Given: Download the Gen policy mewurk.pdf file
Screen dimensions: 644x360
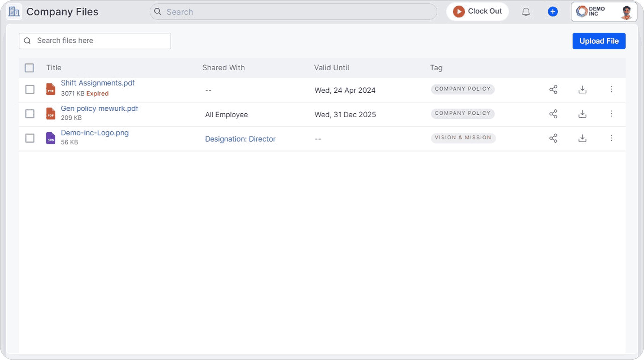Looking at the screenshot, I should point(582,114).
